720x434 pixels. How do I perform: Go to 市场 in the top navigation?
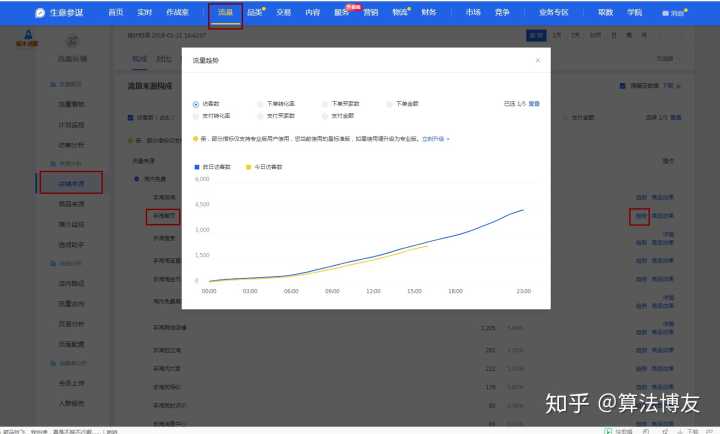(x=472, y=12)
